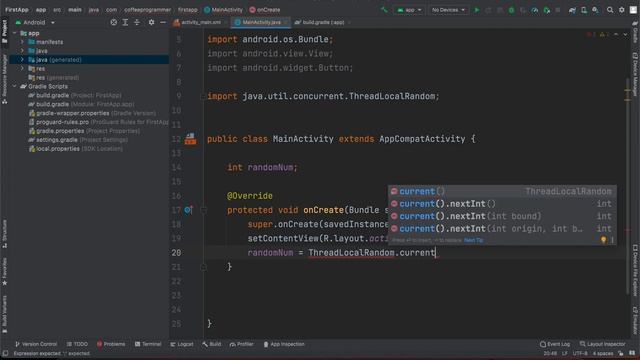Open the Profile app gauge icon
This screenshot has width=640, height=360.
click(535, 10)
